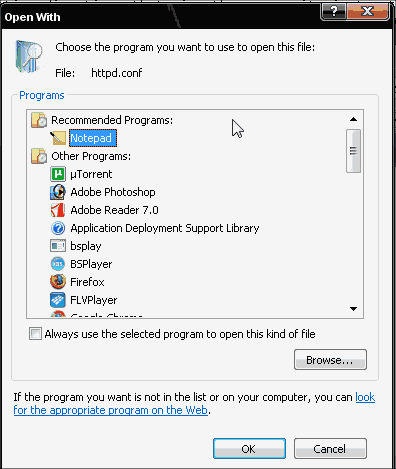The image size is (396, 469).
Task: Dismiss dialog with Cancel button
Action: (x=330, y=449)
